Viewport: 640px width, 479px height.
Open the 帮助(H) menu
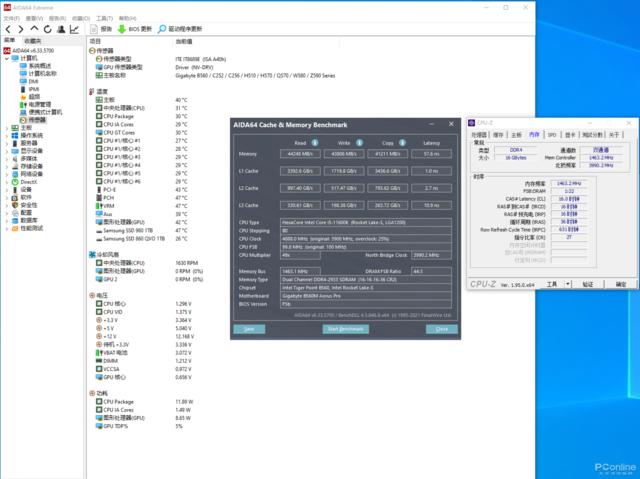point(128,18)
